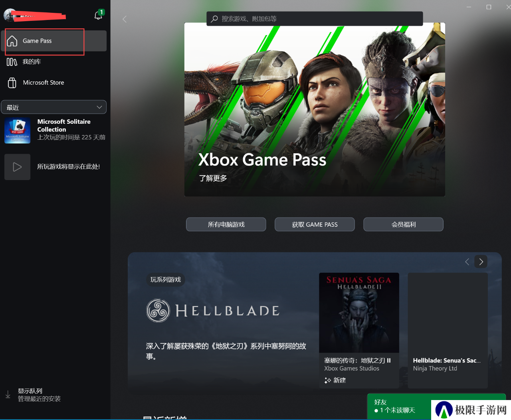The width and height of the screenshot is (511, 420).
Task: Click the Game Pass home icon
Action: point(12,41)
